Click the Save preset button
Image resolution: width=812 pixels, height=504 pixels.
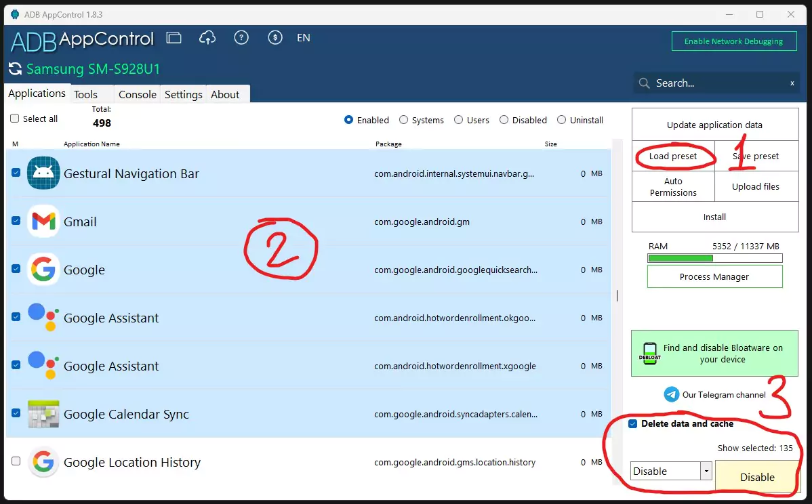(756, 156)
